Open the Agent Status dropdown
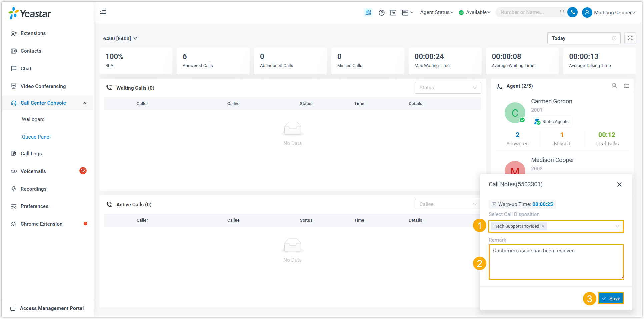This screenshot has height=319, width=644. coord(437,12)
